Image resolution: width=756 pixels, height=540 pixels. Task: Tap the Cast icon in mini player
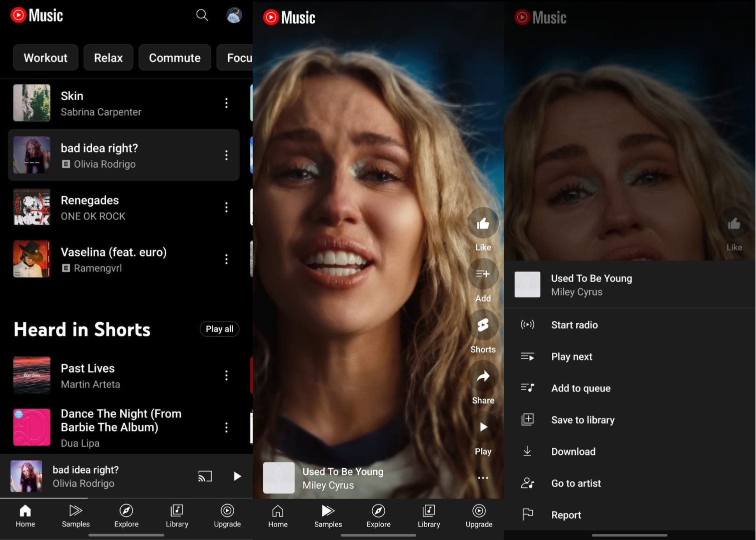coord(205,476)
